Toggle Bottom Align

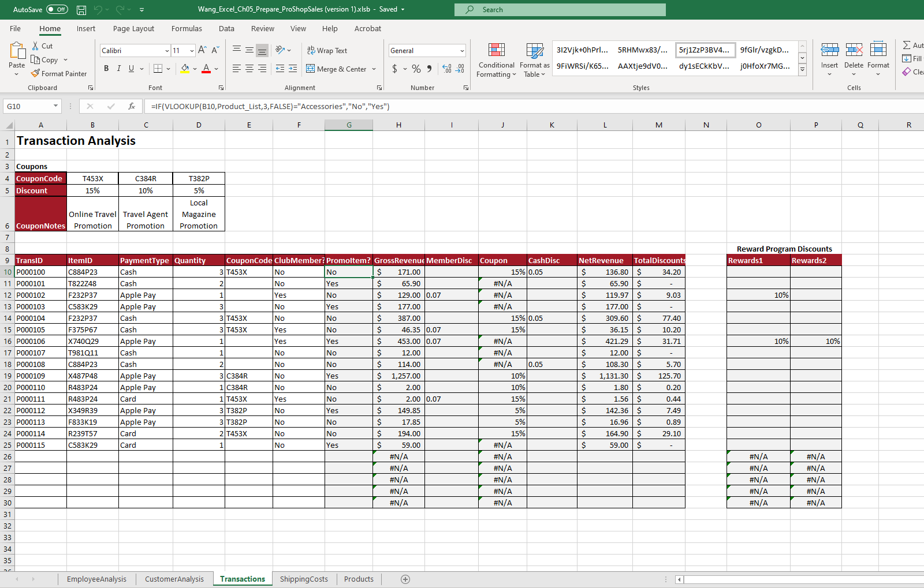point(262,50)
